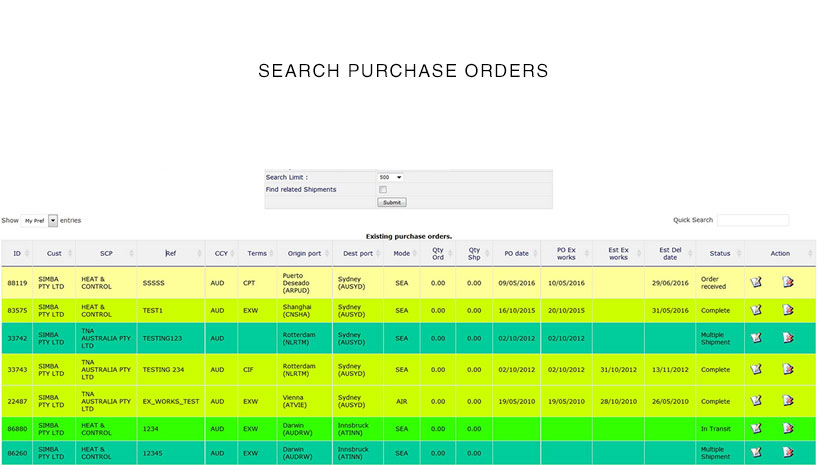Viewport: 819px width, 465px height.
Task: Open the document icon for order 33743
Action: pyautogui.click(x=788, y=369)
